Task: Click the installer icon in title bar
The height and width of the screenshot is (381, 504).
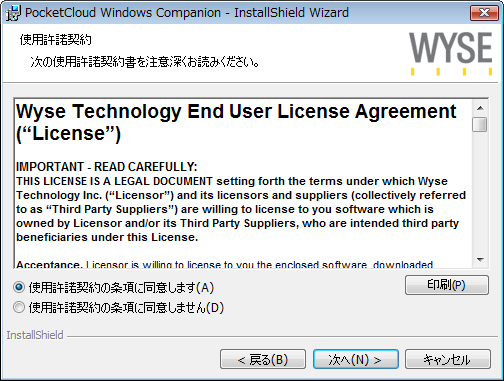Action: click(x=13, y=13)
